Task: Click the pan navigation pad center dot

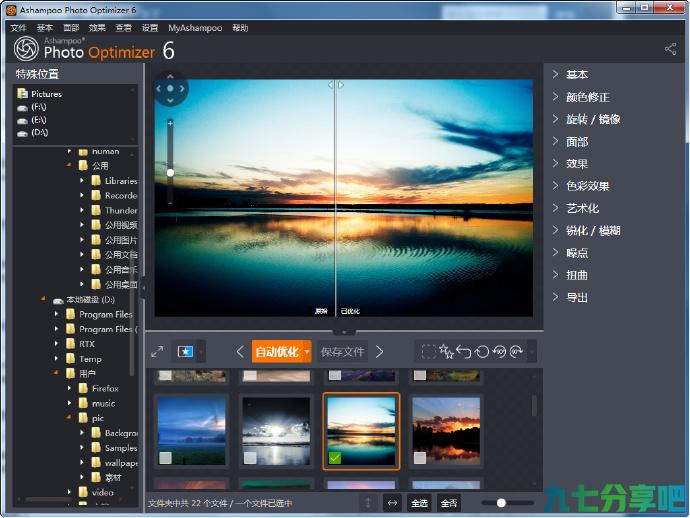Action: click(170, 88)
